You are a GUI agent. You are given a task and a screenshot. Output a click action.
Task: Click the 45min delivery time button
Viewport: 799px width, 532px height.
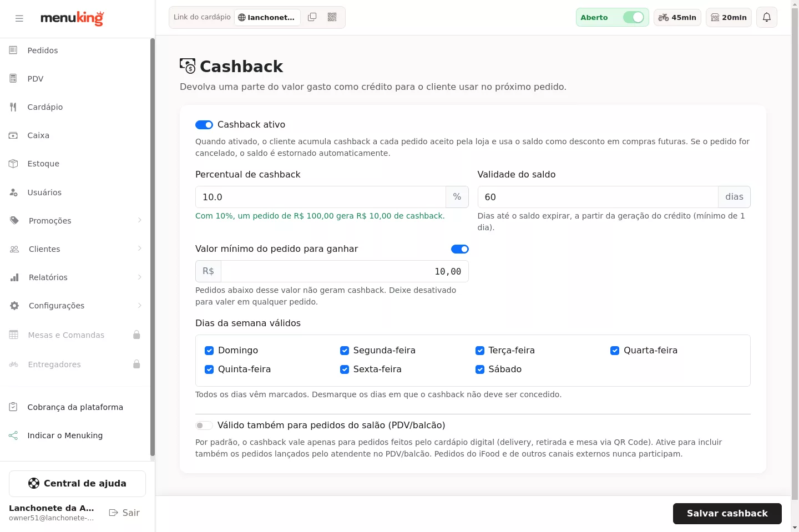[677, 17]
